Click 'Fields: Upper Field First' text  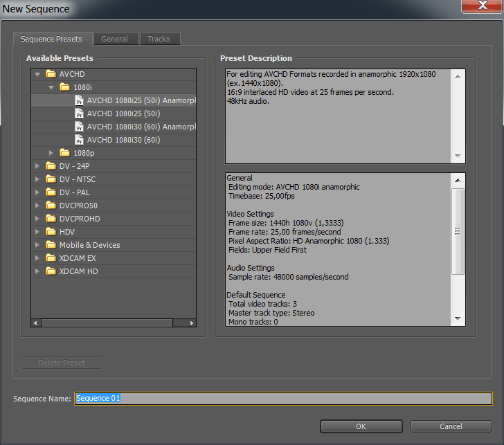267,250
